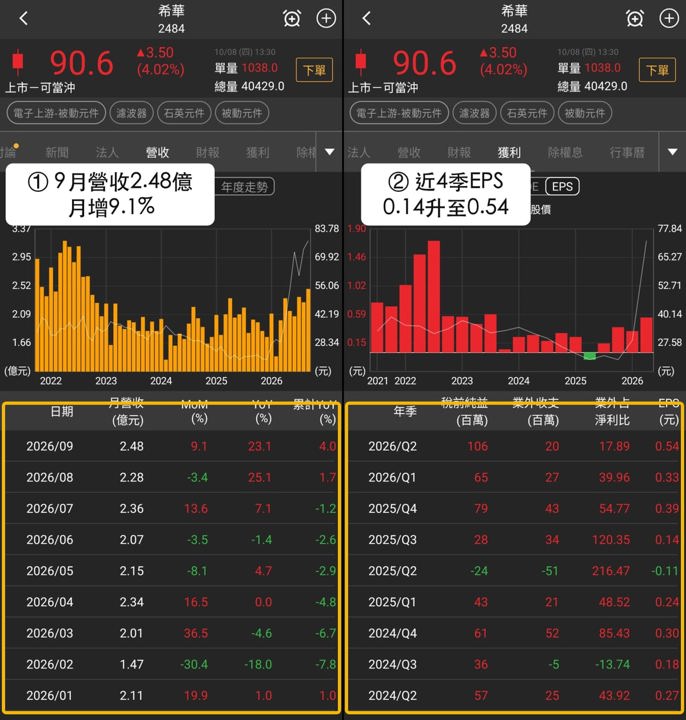Open 營收 tab in left panel
Image resolution: width=686 pixels, height=720 pixels.
[x=157, y=152]
